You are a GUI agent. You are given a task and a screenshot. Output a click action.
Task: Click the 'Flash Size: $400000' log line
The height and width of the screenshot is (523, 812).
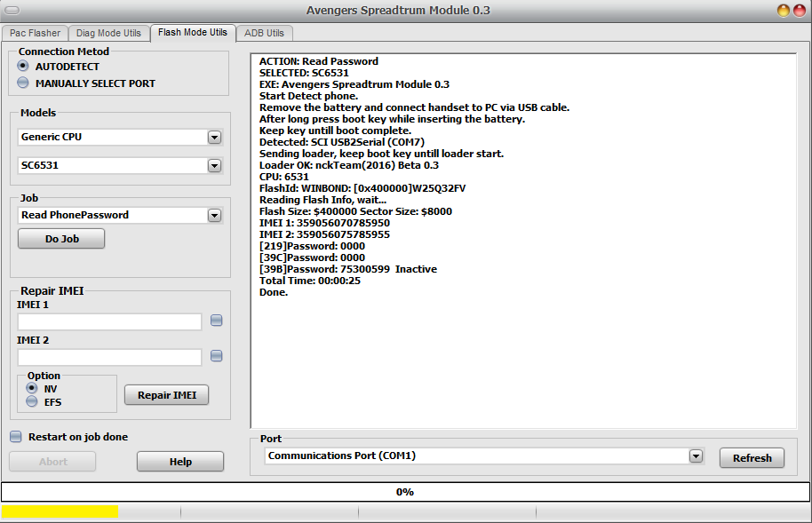[355, 212]
